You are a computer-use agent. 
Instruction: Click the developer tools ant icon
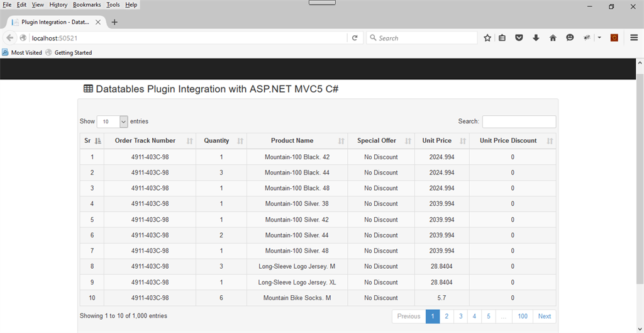(x=587, y=38)
